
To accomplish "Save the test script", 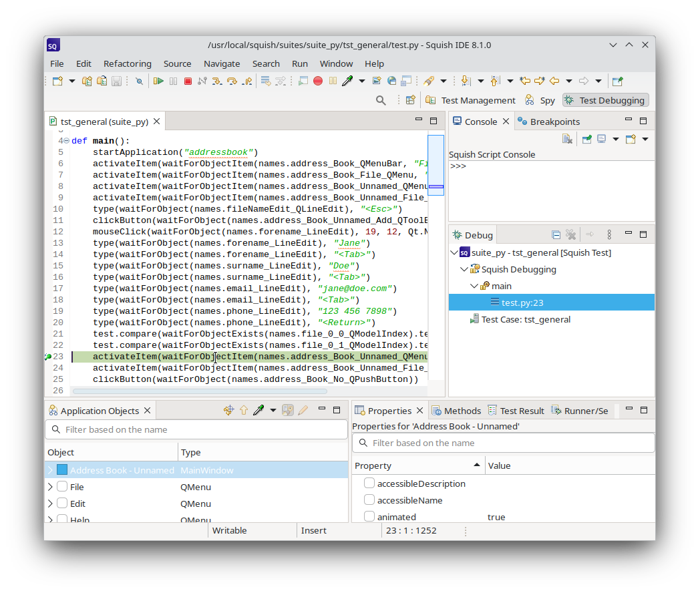I will (x=117, y=80).
